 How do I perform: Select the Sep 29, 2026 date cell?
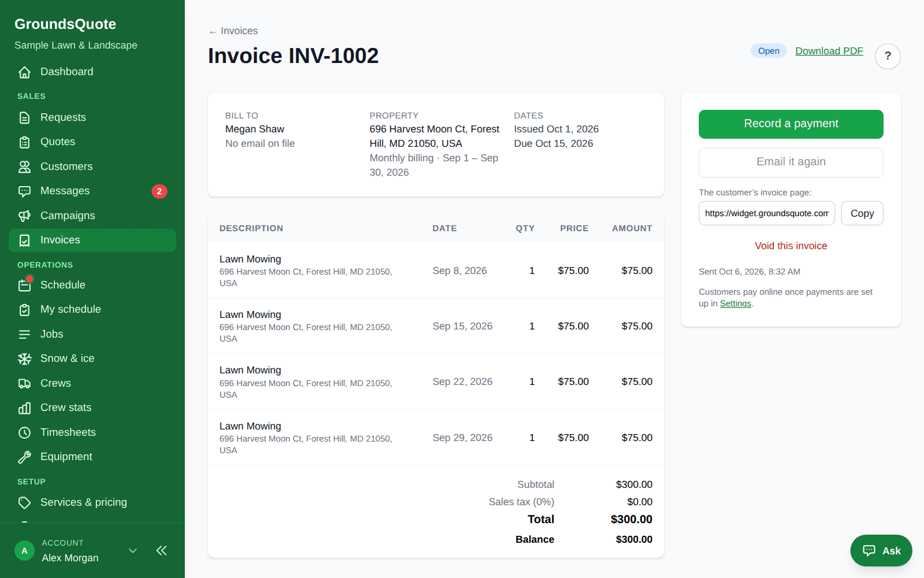coord(463,438)
